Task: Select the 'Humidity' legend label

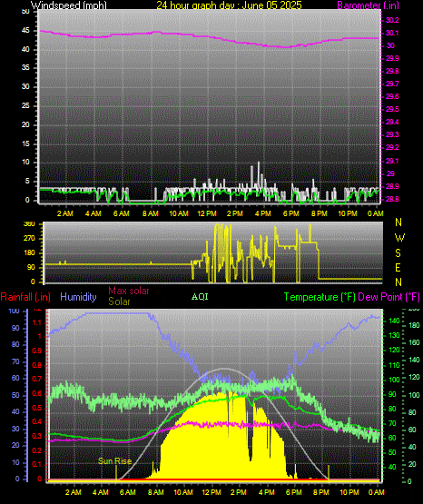Action: 78,297
